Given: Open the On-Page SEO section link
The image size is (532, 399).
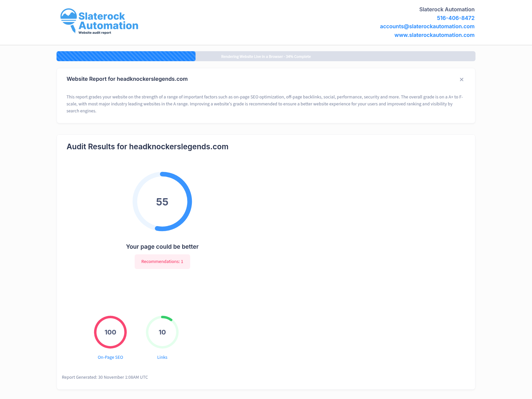Looking at the screenshot, I should 110,357.
